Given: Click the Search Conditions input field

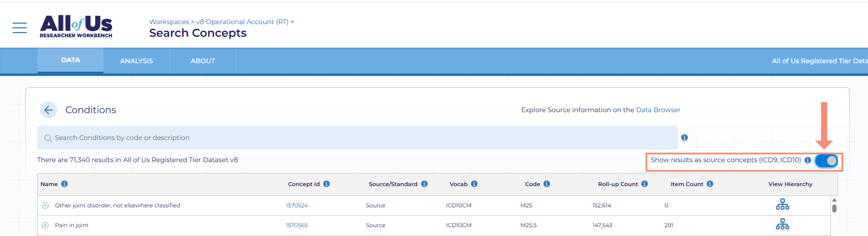Looking at the screenshot, I should [357, 138].
